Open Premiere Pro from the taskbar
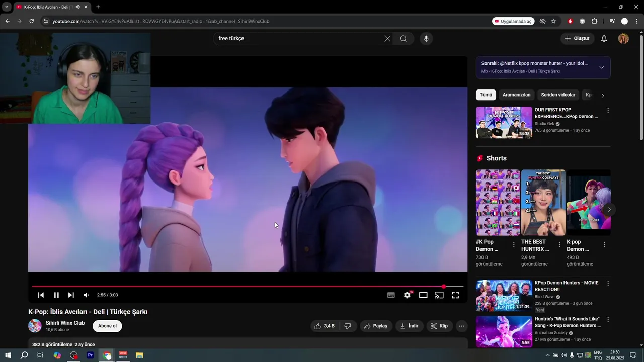Screen dimensions: 644x362 pyautogui.click(x=91, y=355)
